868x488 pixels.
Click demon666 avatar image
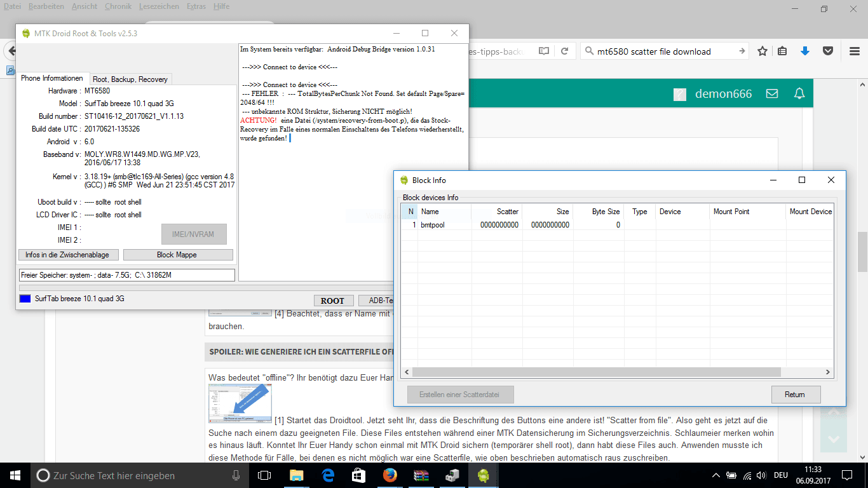tap(680, 94)
